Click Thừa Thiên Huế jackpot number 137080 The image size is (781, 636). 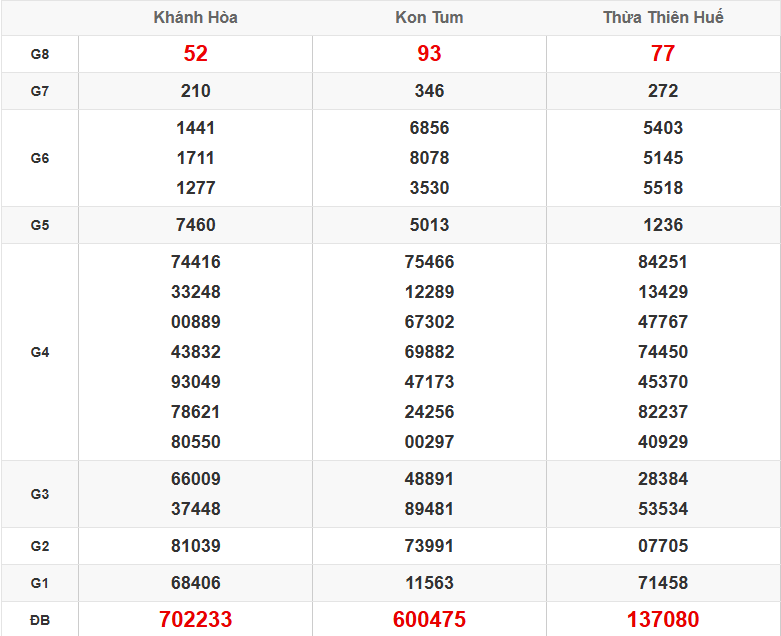coord(663,620)
